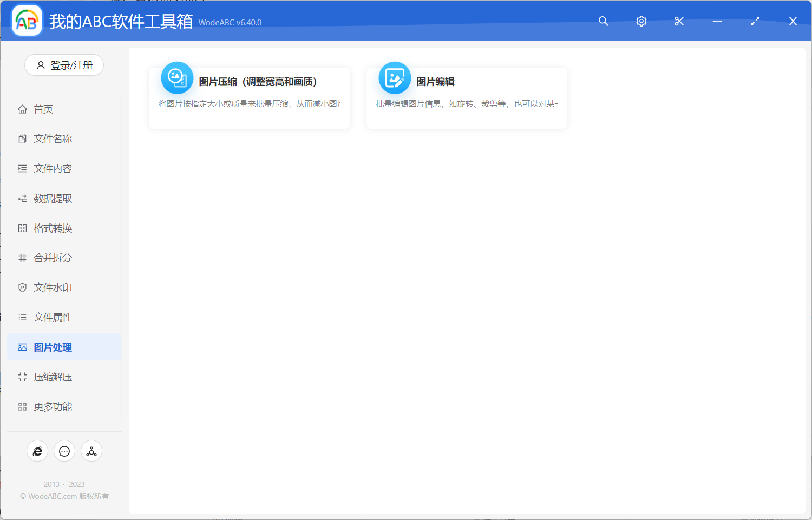The image size is (812, 520).
Task: Open the 图片压缩（调整宽高和画质）tool card
Action: [x=249, y=97]
